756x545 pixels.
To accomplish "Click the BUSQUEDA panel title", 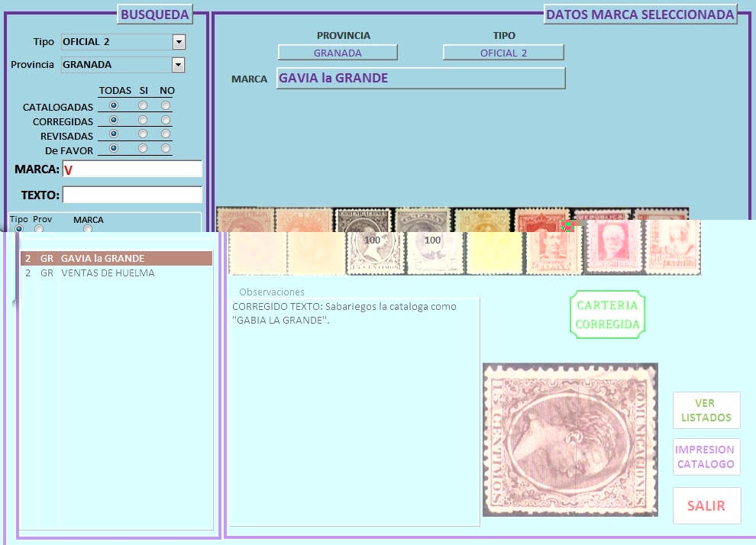I will [x=155, y=15].
